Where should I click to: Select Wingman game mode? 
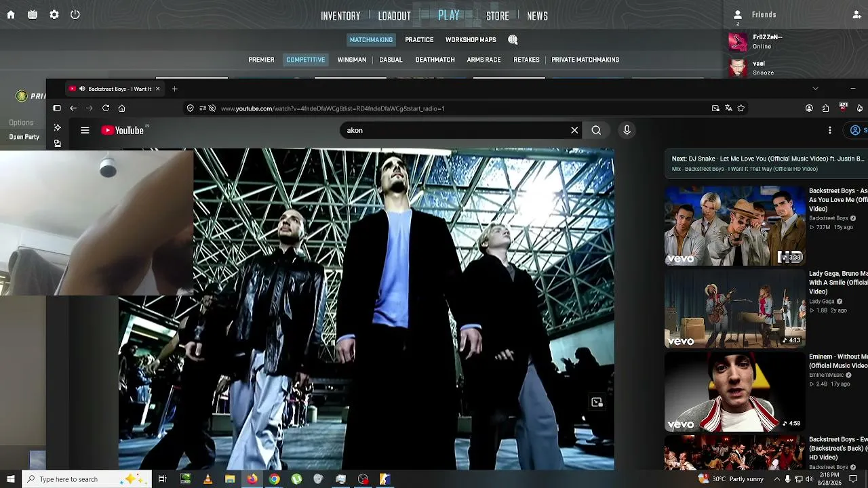352,60
